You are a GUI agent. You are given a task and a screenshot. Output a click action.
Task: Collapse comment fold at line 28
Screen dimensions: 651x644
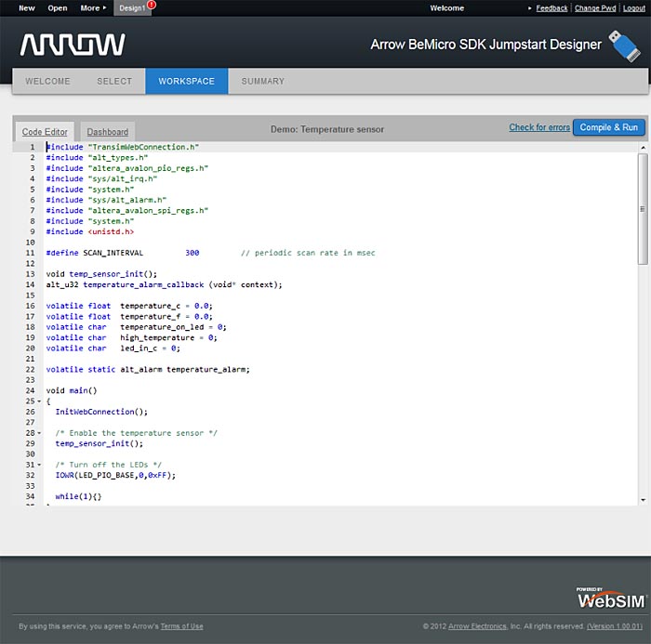(39, 433)
